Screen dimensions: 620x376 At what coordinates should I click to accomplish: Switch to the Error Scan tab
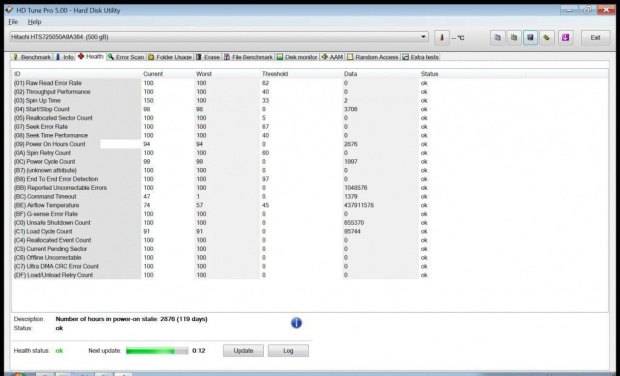pos(126,57)
